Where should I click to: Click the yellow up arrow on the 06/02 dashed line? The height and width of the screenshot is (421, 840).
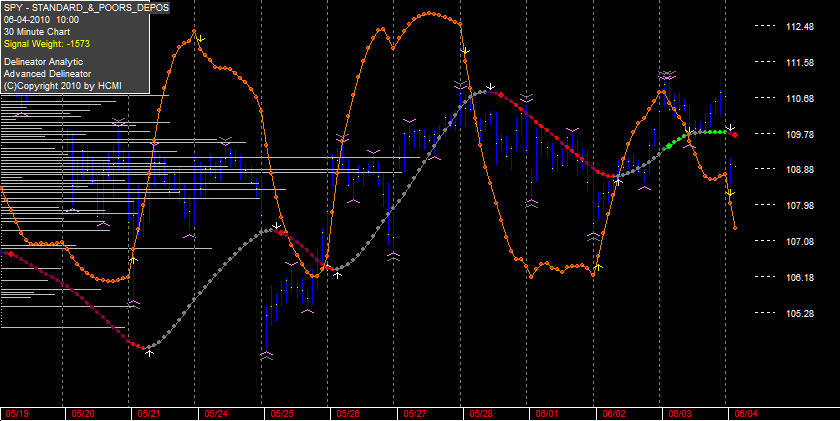click(x=598, y=266)
